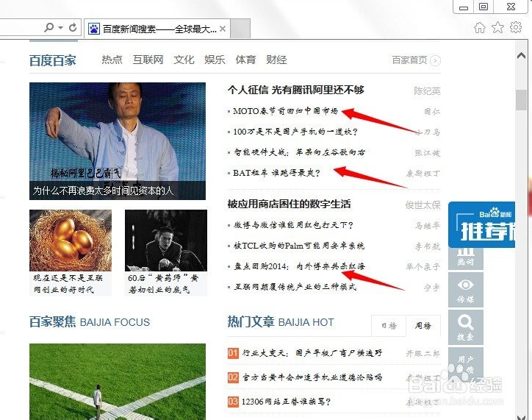Open 传媒 sidebar eye icon
The image size is (532, 420).
(466, 290)
